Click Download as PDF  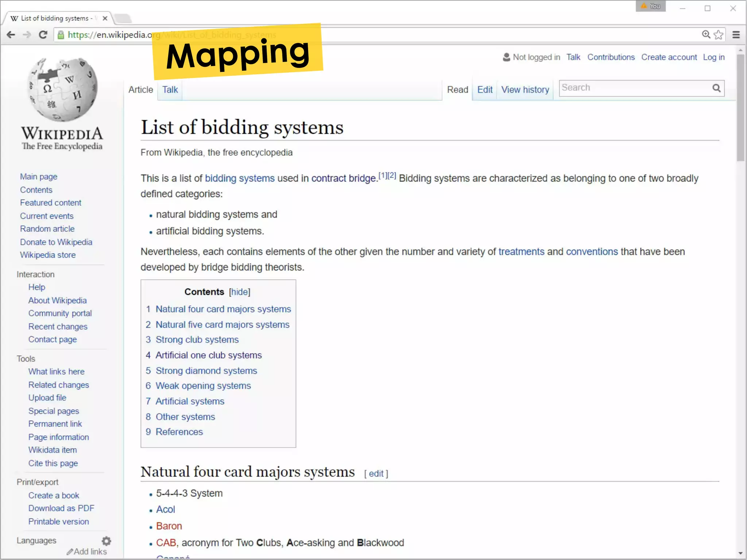tap(61, 508)
